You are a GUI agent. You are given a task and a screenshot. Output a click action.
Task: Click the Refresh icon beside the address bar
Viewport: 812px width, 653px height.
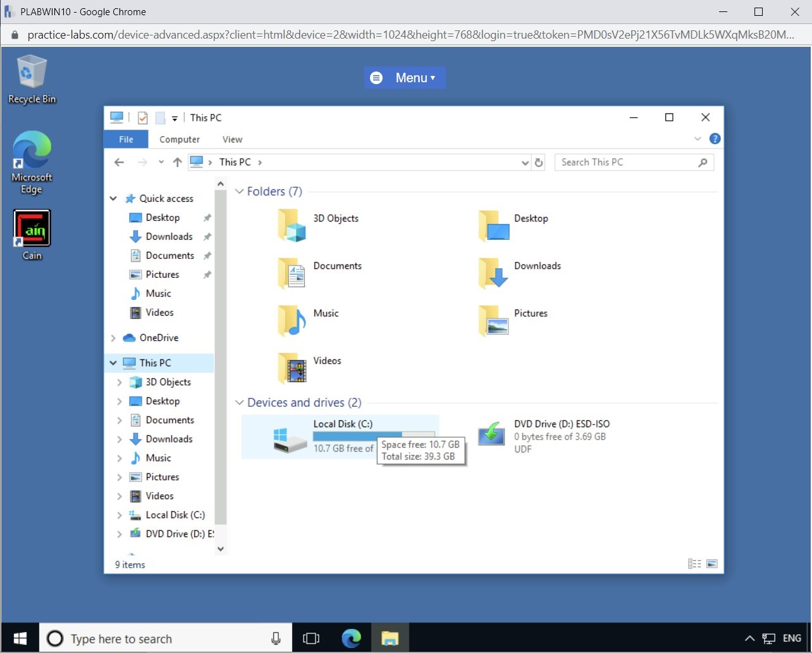pyautogui.click(x=539, y=163)
